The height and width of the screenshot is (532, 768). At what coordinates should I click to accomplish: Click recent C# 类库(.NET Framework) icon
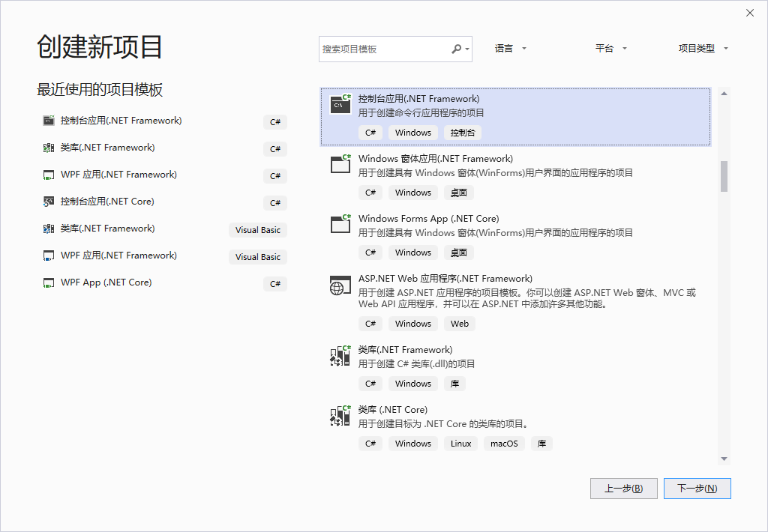(49, 148)
